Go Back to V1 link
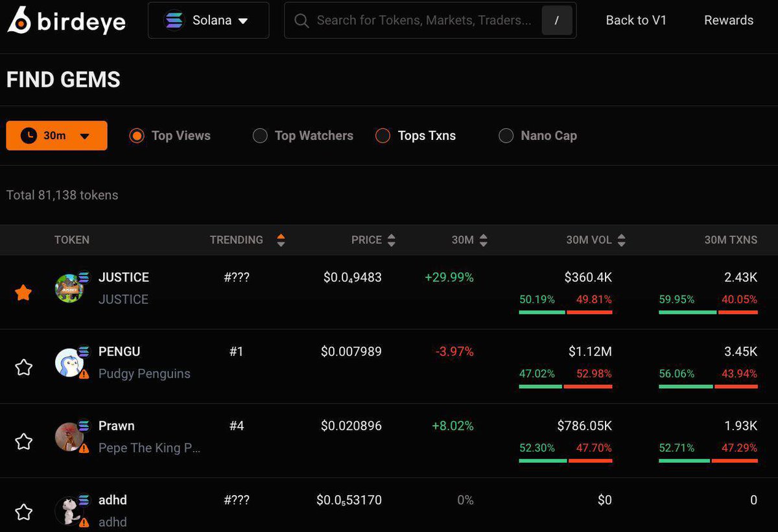This screenshot has width=778, height=532. [x=636, y=20]
